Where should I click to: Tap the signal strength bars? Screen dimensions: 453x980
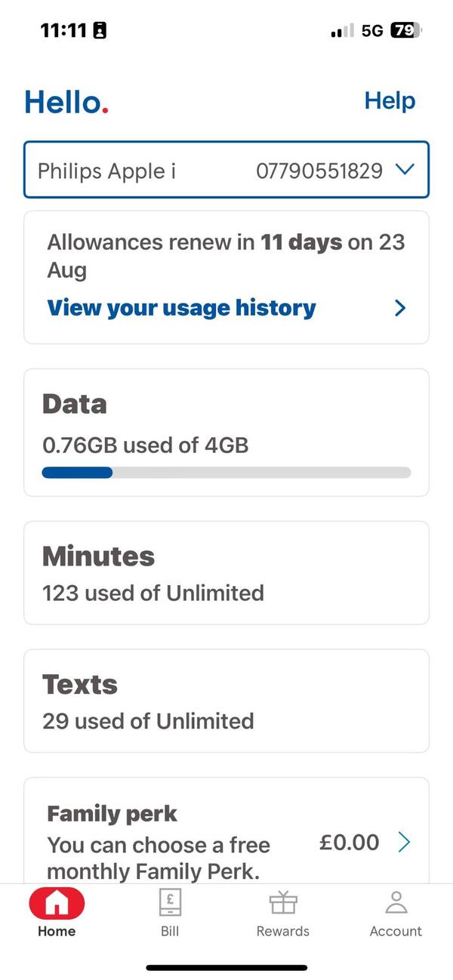(342, 31)
